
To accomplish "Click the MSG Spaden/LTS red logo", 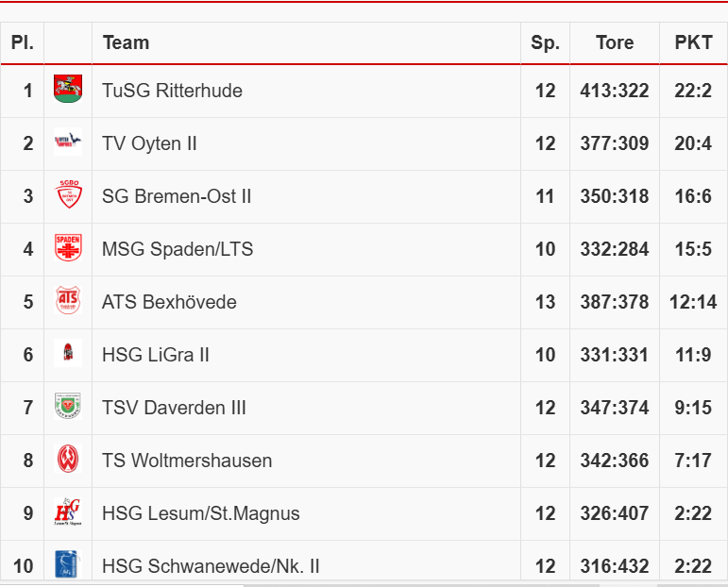I will (x=68, y=249).
